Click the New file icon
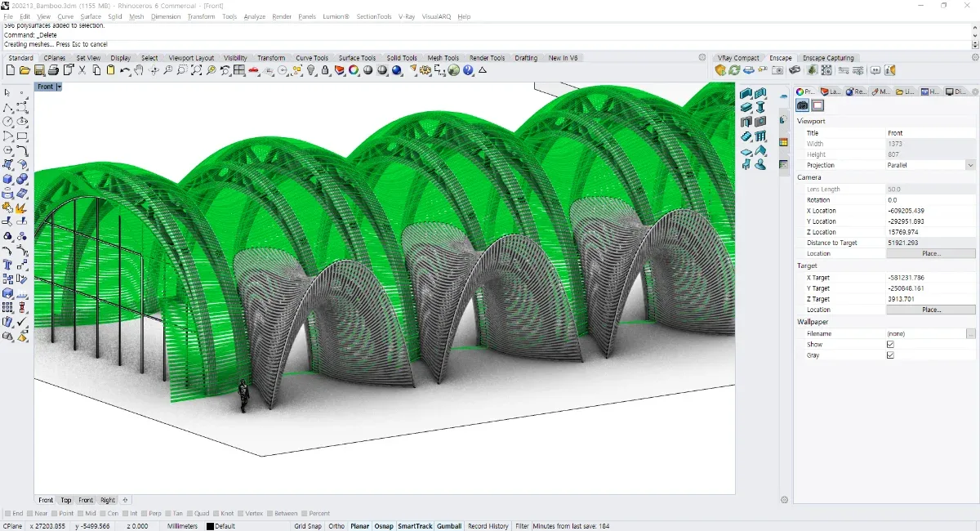 (10, 71)
